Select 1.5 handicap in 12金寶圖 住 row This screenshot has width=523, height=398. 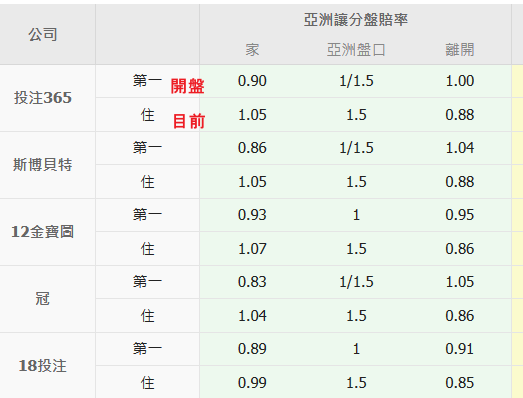pyautogui.click(x=356, y=249)
